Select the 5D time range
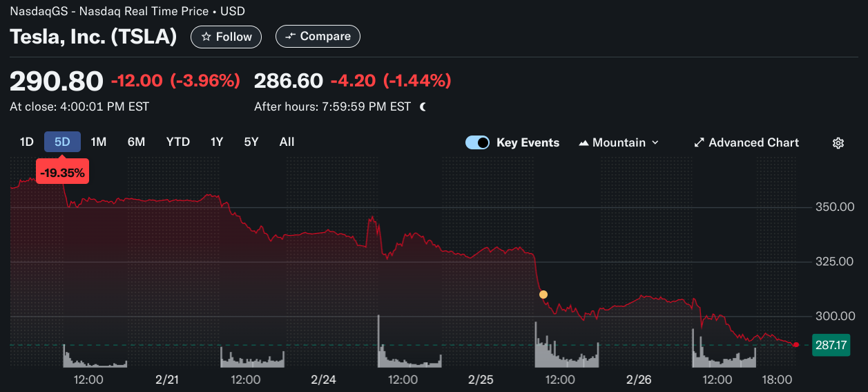The image size is (868, 392). (62, 142)
